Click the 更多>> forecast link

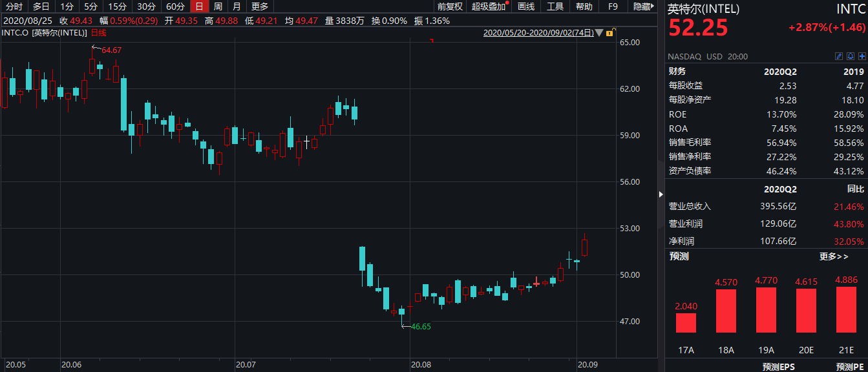pos(834,256)
